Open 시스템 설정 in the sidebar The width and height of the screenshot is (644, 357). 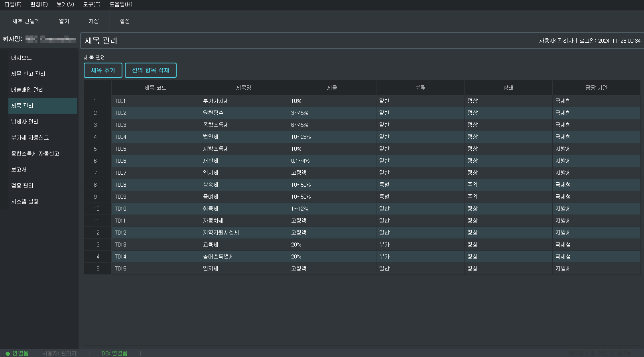tap(25, 201)
